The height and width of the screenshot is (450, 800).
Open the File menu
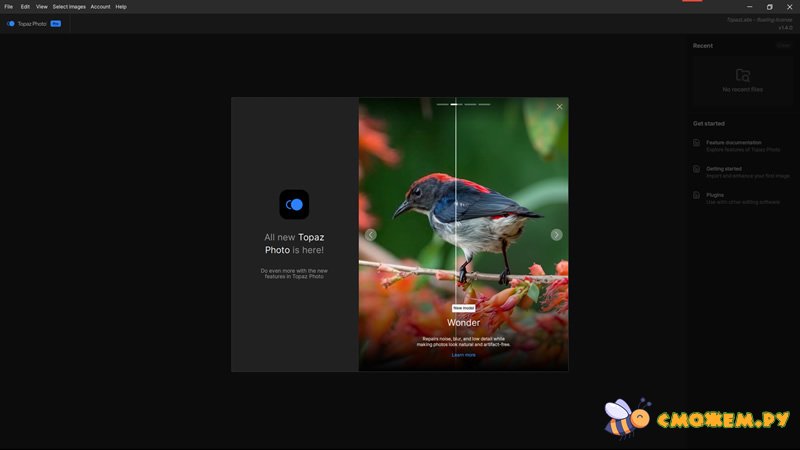[x=8, y=7]
